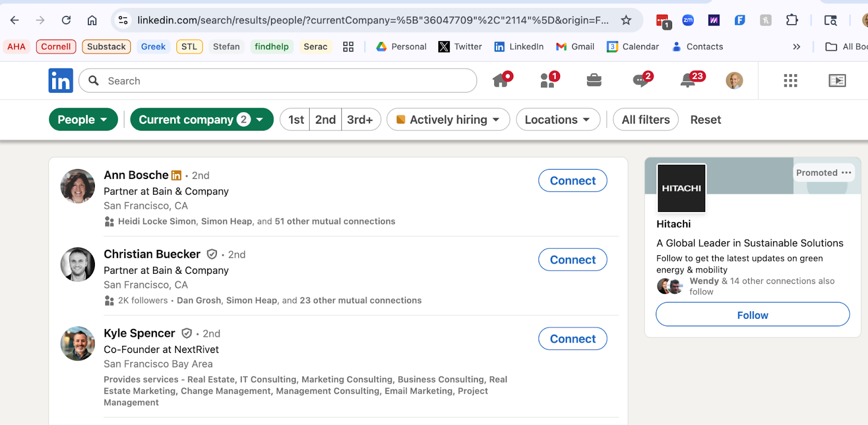Open bookmark apps grid icon
Image resolution: width=868 pixels, height=425 pixels.
coord(348,47)
